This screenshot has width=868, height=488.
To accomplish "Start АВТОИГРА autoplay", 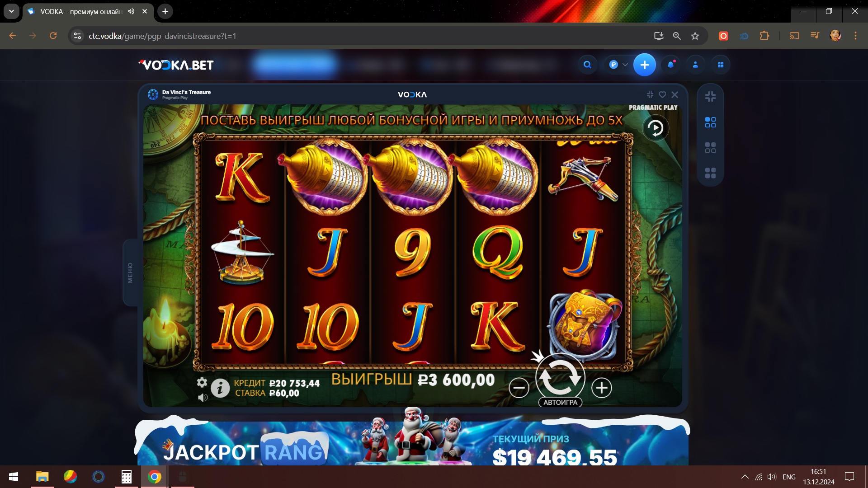I will tap(560, 402).
